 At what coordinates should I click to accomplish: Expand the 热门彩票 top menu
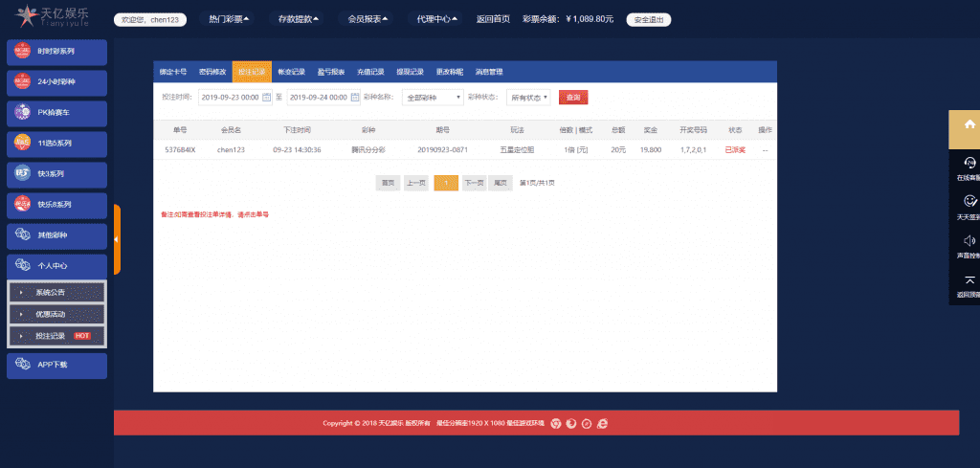tap(229, 19)
